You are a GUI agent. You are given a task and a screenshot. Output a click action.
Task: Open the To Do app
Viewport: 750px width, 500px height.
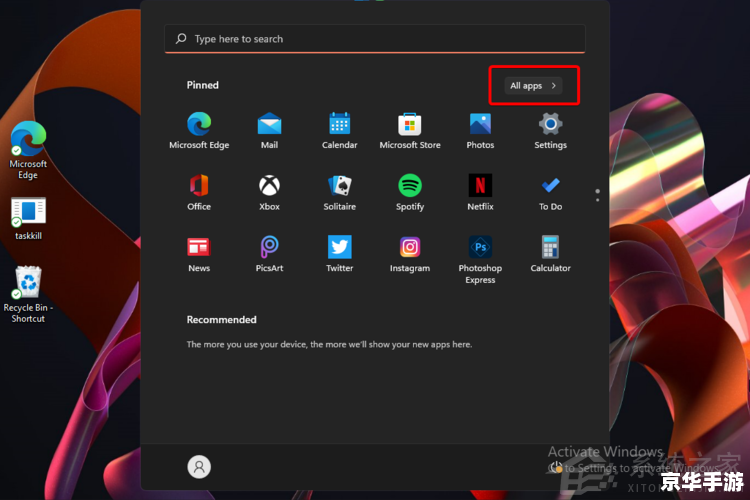coord(551,192)
